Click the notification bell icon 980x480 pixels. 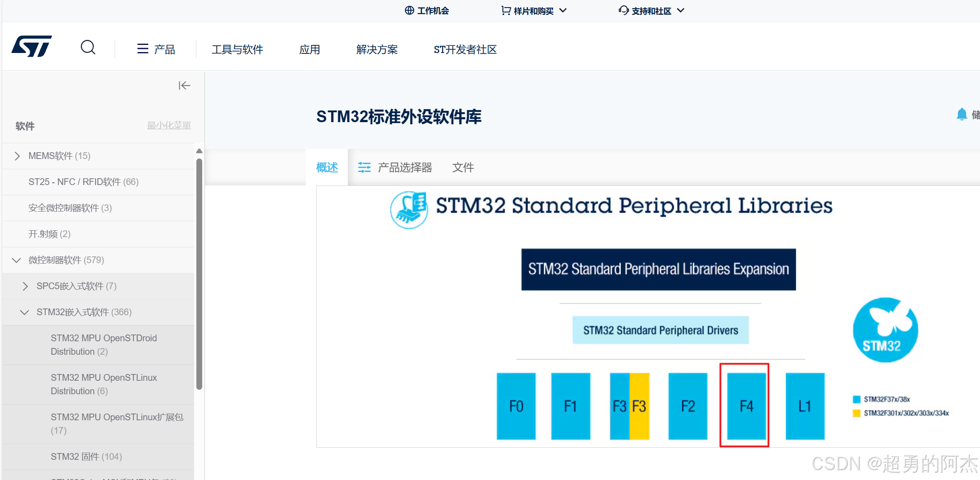click(x=961, y=114)
